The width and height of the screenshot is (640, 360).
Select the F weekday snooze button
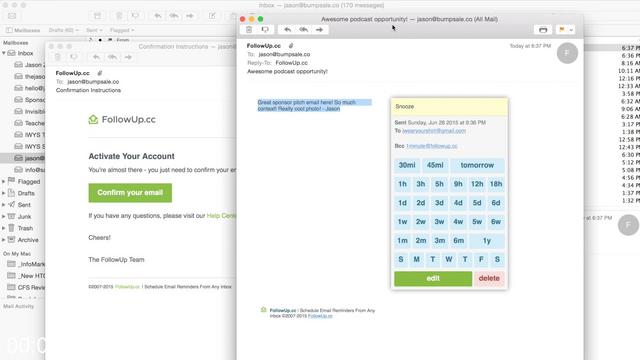[x=481, y=259]
